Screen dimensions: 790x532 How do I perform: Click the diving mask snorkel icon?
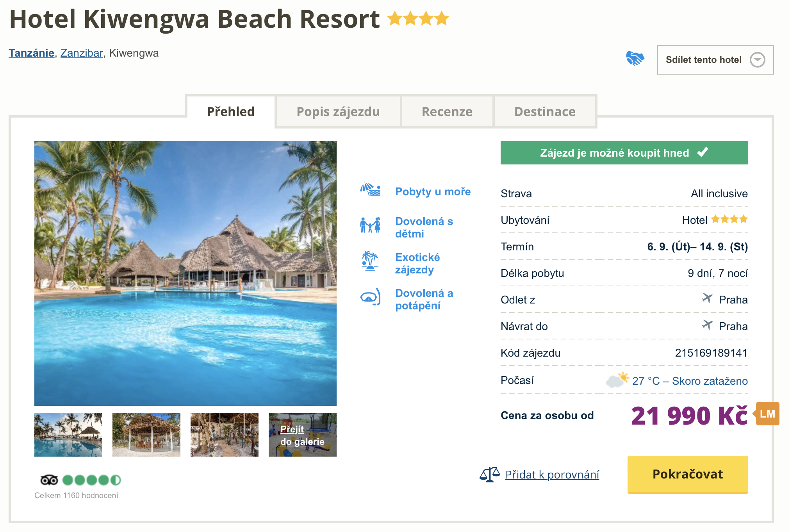pyautogui.click(x=370, y=297)
